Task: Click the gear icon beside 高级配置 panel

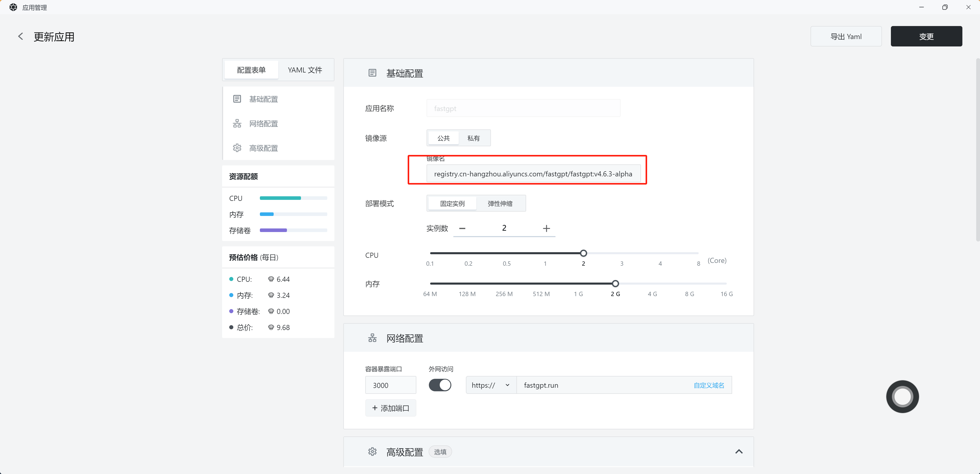Action: click(x=372, y=452)
